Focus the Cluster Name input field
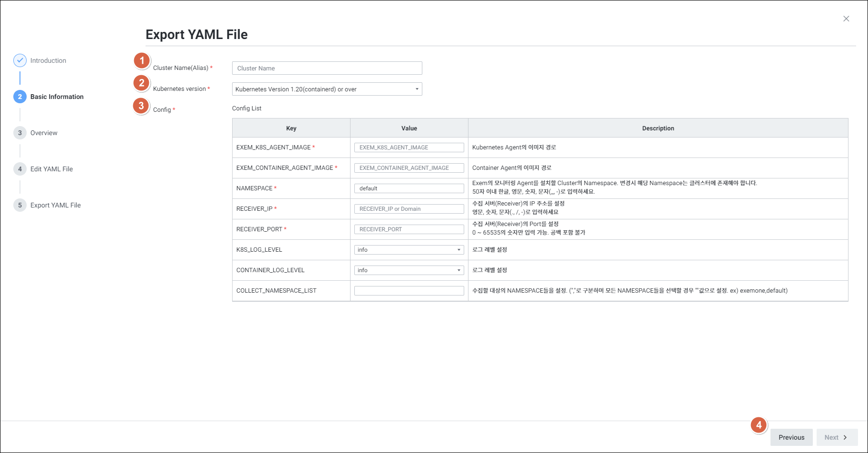 point(327,68)
